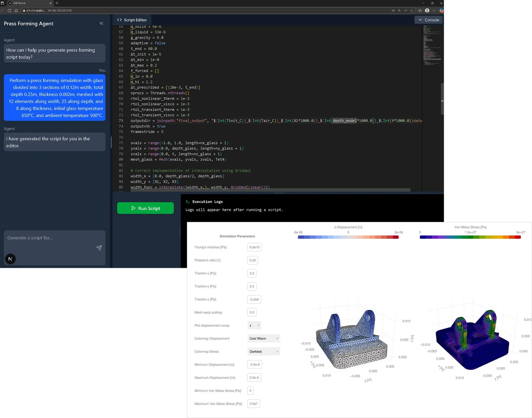Collapse the Press Forming Agent sidebar

(x=101, y=23)
